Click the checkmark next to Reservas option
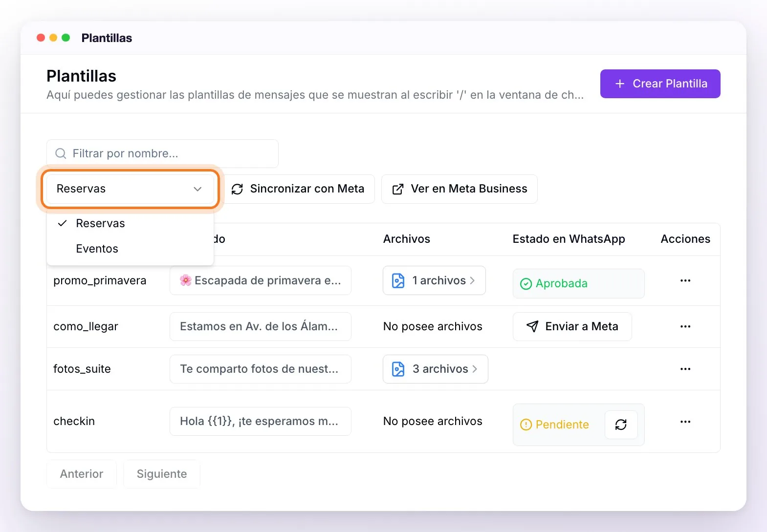Image resolution: width=767 pixels, height=532 pixels. tap(62, 223)
